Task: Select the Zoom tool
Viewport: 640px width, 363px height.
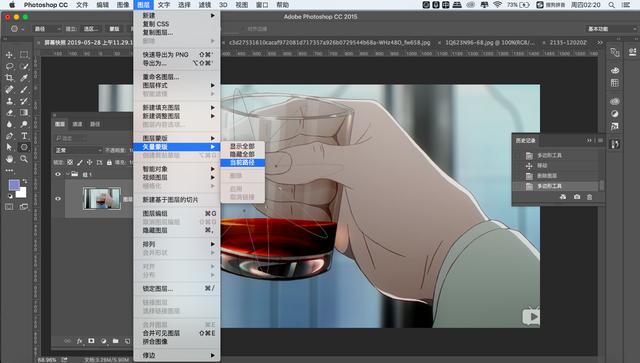Action: tap(24, 159)
